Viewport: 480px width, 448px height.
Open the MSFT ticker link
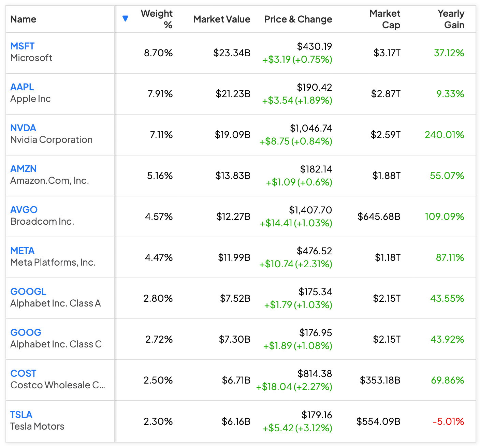pyautogui.click(x=23, y=46)
